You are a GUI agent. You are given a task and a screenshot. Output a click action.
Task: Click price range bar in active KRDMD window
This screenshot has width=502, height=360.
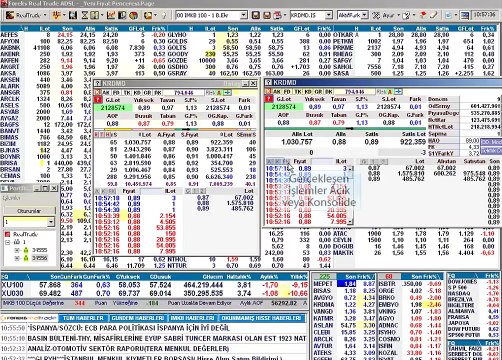point(345,128)
